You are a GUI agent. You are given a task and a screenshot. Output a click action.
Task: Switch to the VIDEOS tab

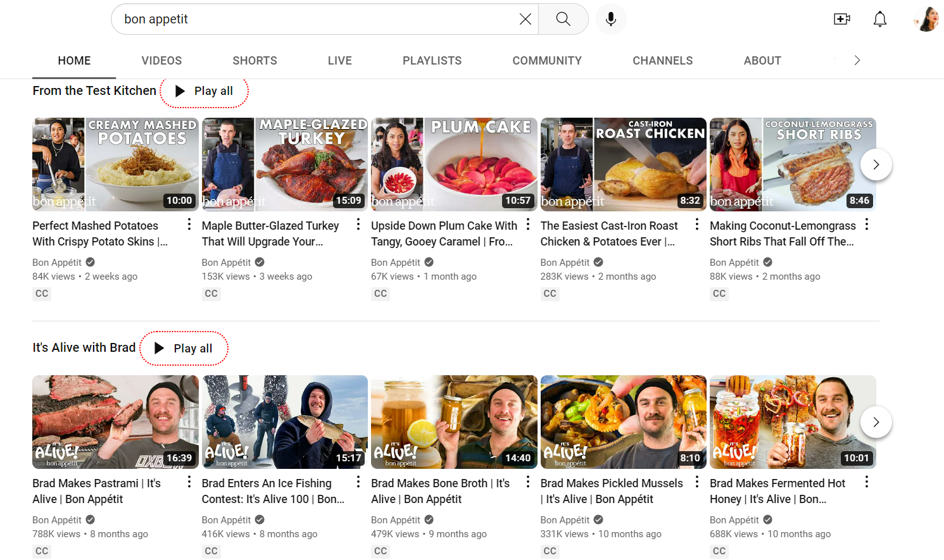161,61
